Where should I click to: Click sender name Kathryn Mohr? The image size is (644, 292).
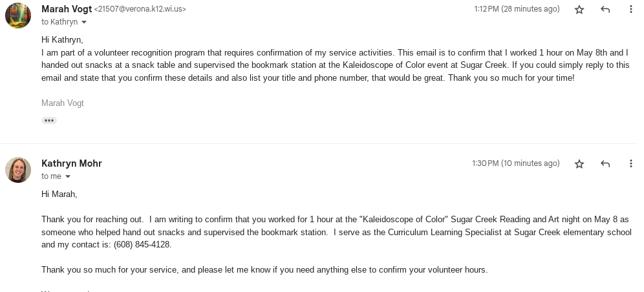tap(72, 163)
